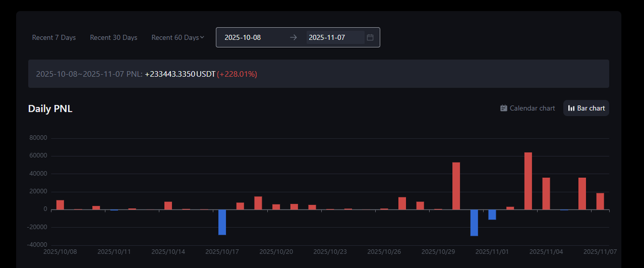Click the arrow between start and end dates
644x268 pixels.
(x=293, y=38)
